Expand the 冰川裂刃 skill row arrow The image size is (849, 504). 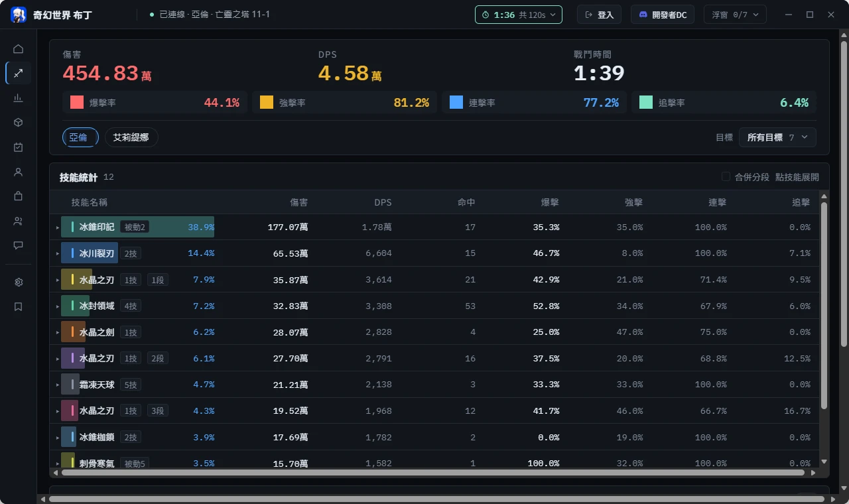(x=57, y=253)
